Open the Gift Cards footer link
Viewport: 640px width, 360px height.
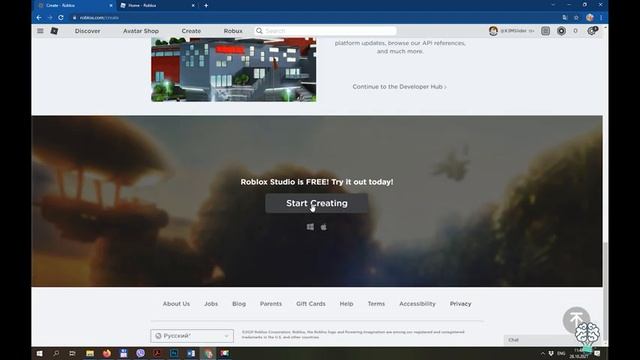[311, 304]
